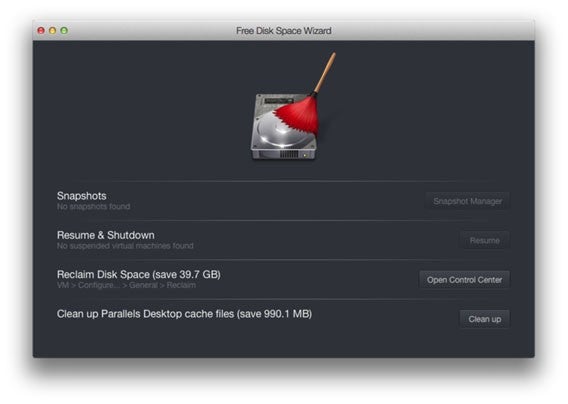Select the Snapshots heading
Viewport: 568px width, 404px height.
point(82,196)
